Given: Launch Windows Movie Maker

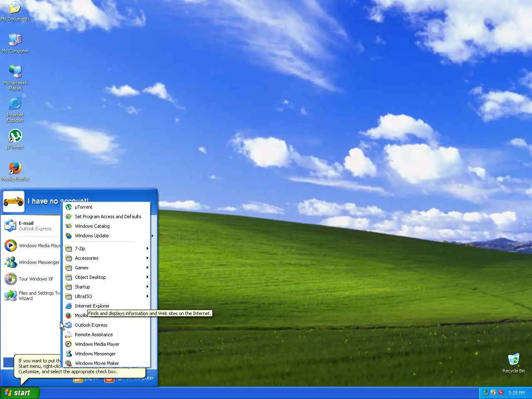Looking at the screenshot, I should tap(106, 363).
